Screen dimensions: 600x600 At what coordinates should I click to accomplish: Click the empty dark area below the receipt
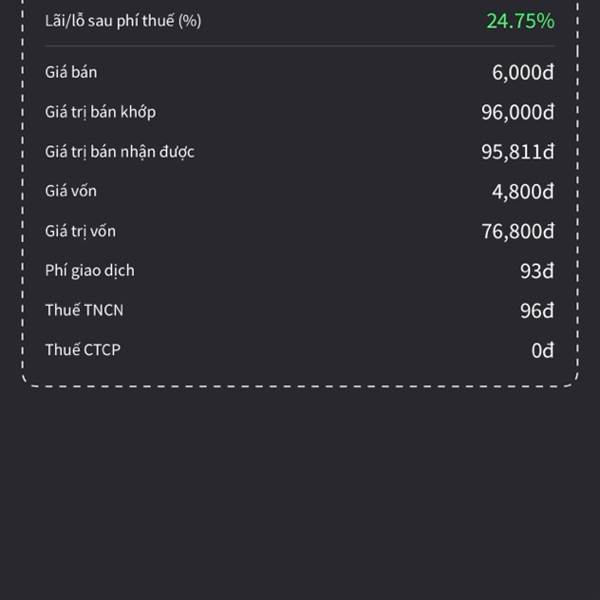click(x=300, y=490)
